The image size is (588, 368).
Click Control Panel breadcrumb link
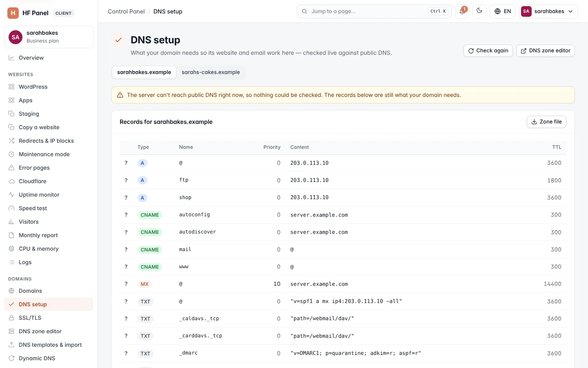tap(126, 11)
